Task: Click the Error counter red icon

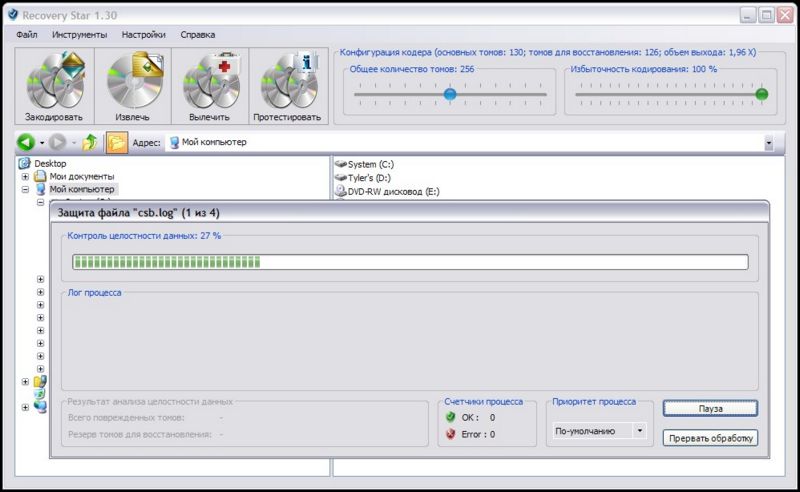Action: pyautogui.click(x=450, y=434)
